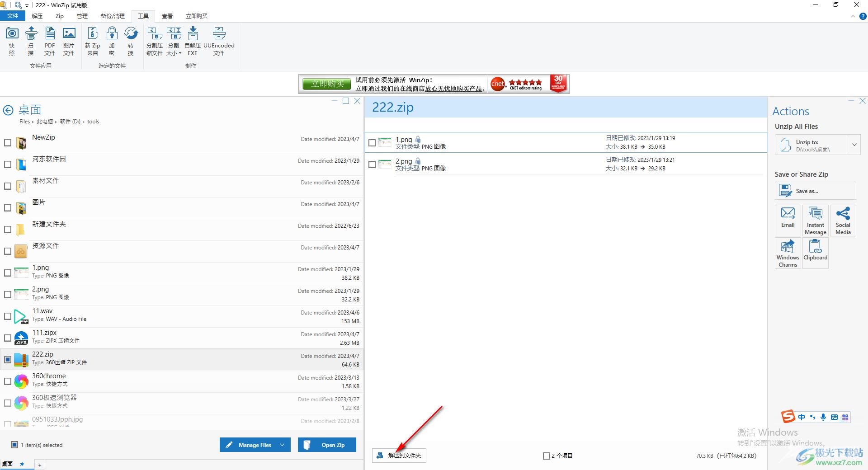Screen dimensions: 868x470
Task: Toggle the 1 item(s) selected checkbox
Action: (x=14, y=445)
